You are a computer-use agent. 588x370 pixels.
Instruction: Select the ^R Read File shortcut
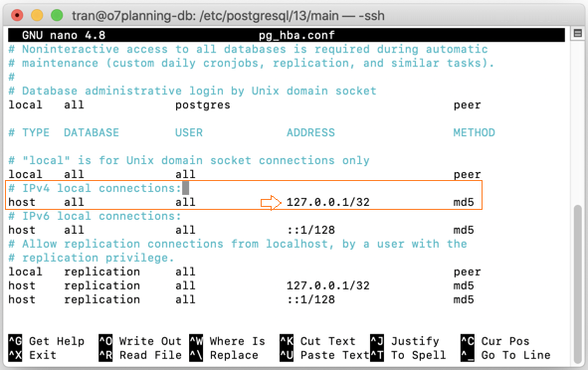140,355
